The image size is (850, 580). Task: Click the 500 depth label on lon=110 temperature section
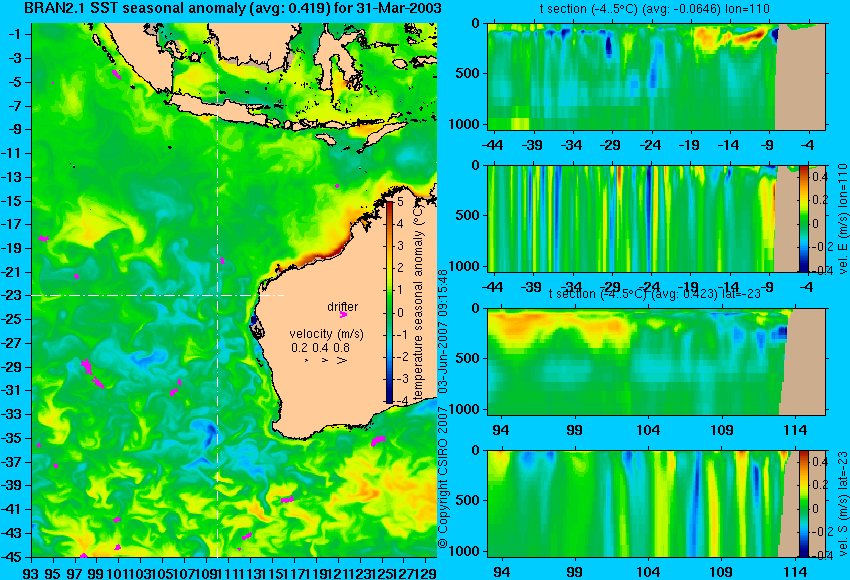pos(467,73)
